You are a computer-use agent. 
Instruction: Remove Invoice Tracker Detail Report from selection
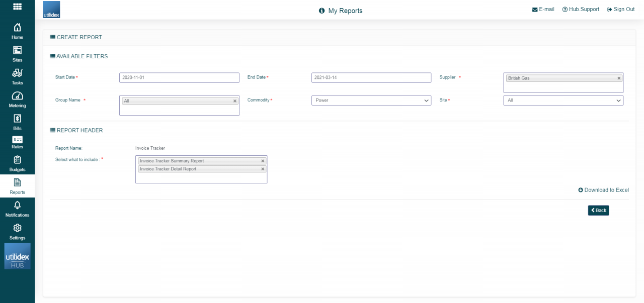click(262, 169)
